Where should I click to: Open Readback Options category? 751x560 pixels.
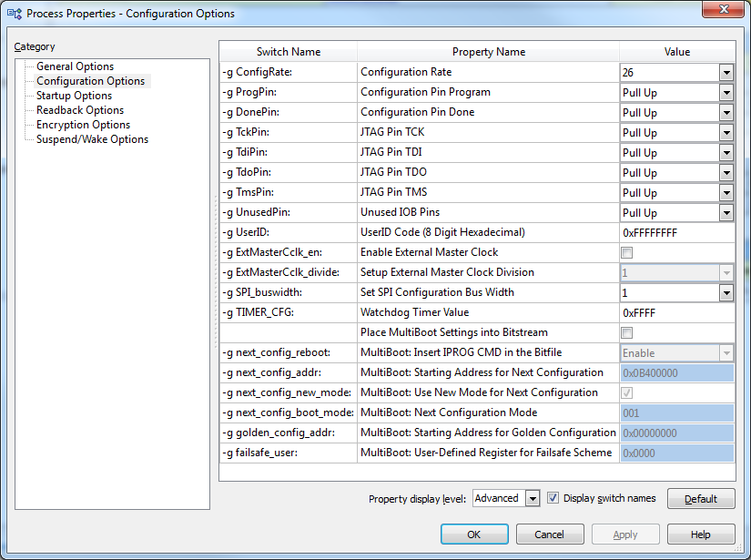click(x=80, y=110)
